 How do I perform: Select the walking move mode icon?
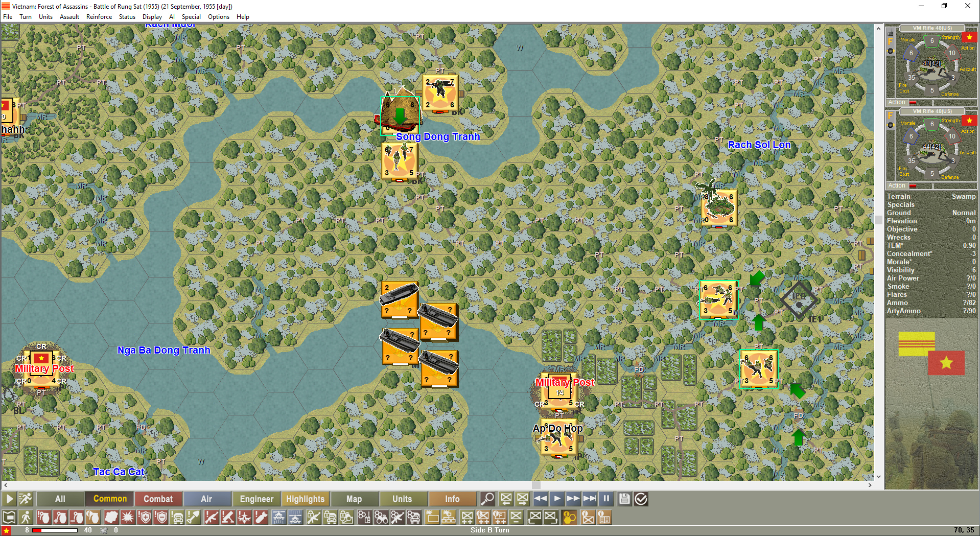pos(26,518)
